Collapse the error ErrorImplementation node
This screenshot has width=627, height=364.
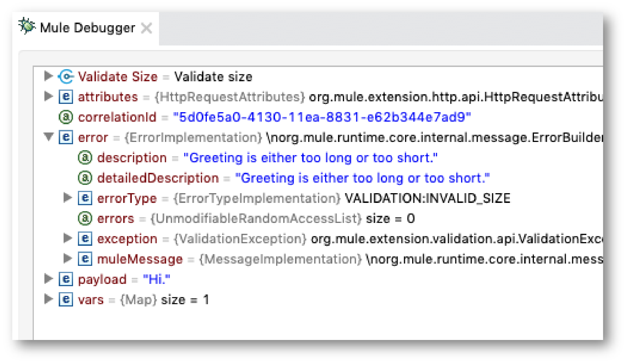click(49, 137)
